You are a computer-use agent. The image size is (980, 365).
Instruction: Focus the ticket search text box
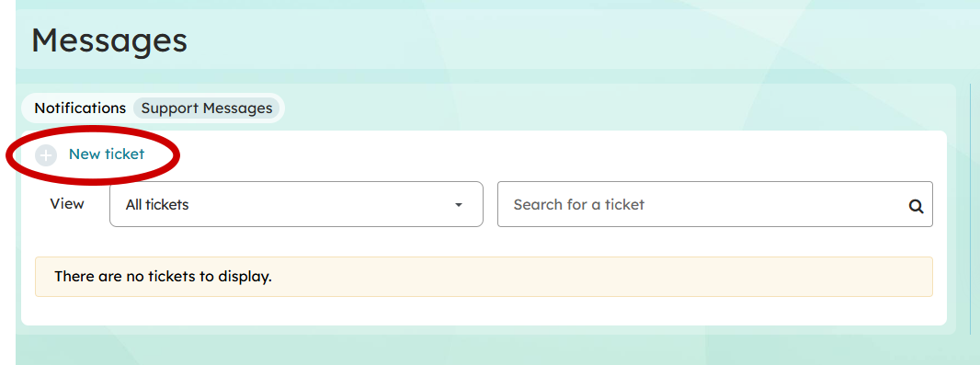(715, 204)
